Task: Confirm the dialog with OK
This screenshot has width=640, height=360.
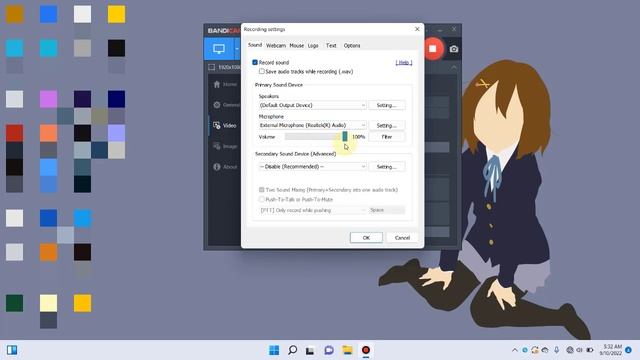Action: tap(366, 238)
